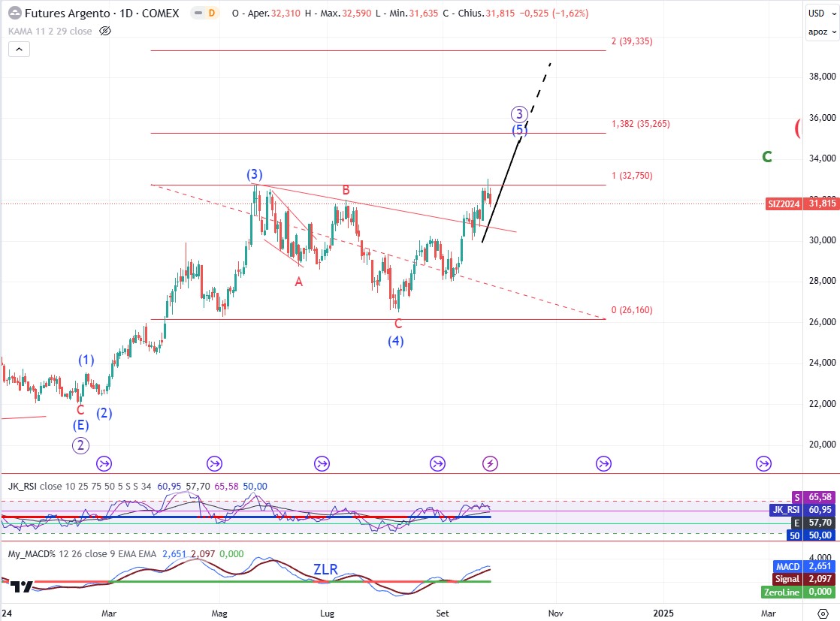The width and height of the screenshot is (840, 621).
Task: Click the Signal 2,097 scale label
Action: click(x=805, y=579)
